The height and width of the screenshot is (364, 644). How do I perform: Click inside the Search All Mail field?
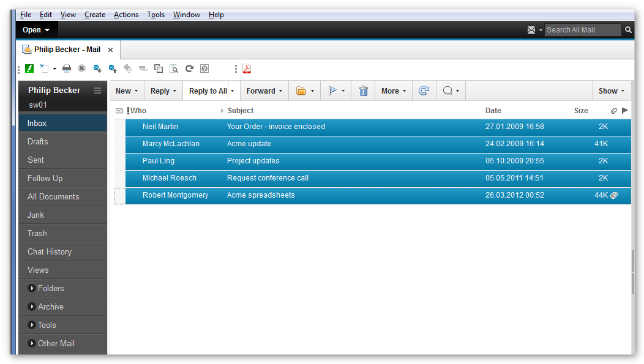[582, 29]
